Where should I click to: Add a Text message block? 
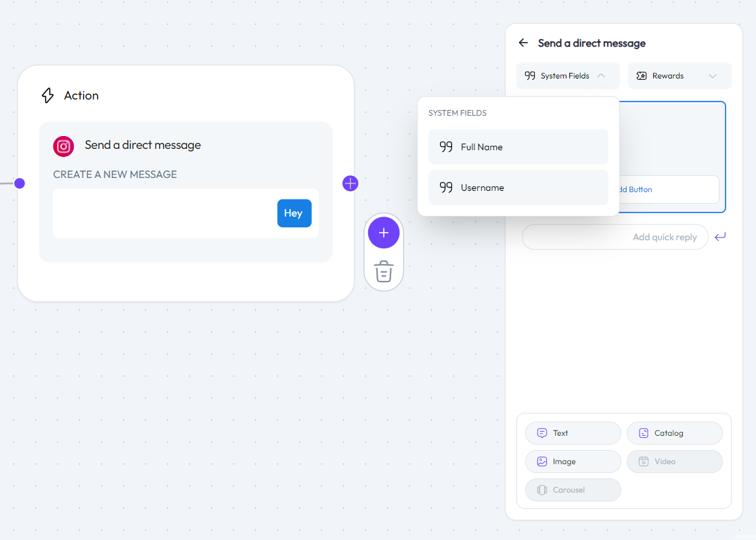pyautogui.click(x=573, y=433)
